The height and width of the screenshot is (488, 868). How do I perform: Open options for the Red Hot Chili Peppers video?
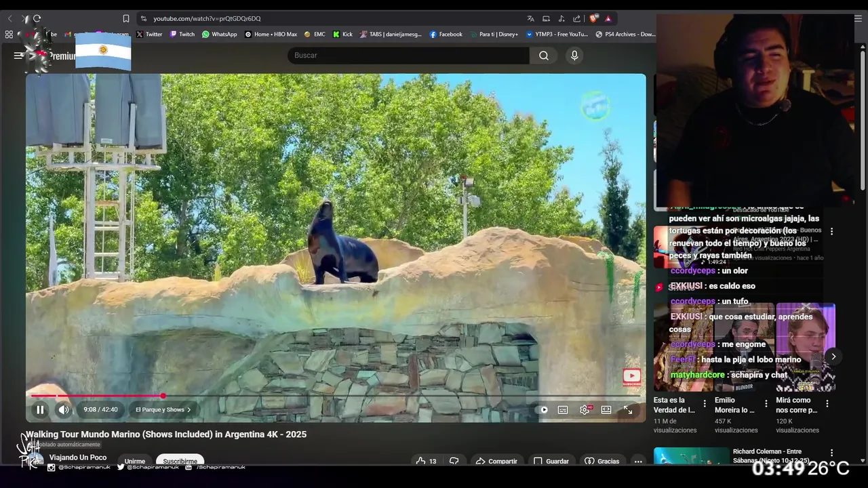coord(832,231)
